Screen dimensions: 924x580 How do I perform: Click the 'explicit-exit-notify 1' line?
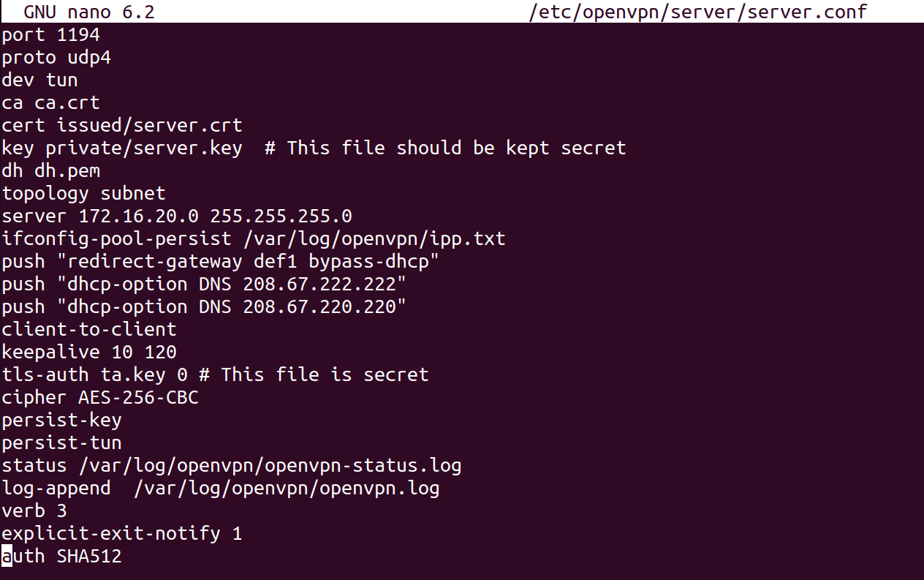(x=121, y=533)
